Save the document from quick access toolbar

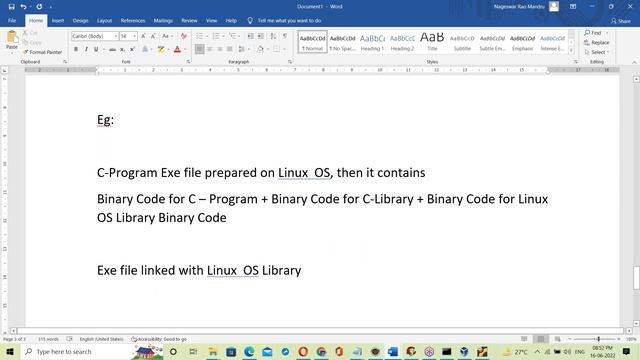pos(11,7)
